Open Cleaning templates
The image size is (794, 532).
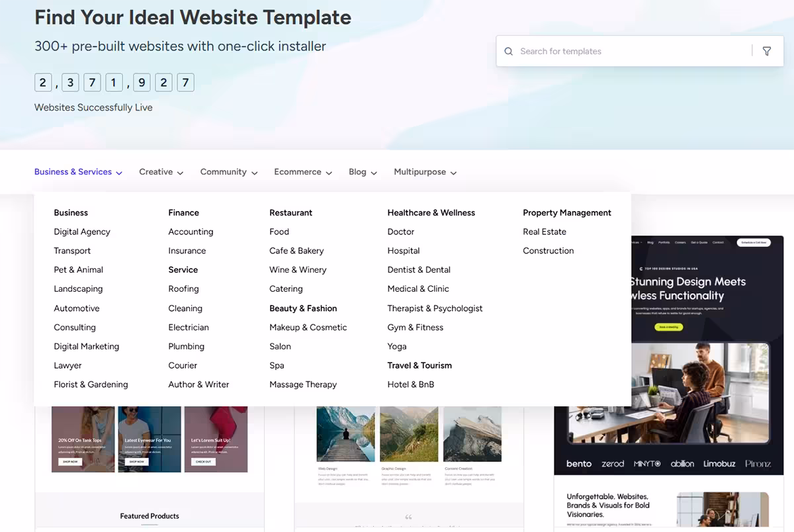[x=185, y=308]
